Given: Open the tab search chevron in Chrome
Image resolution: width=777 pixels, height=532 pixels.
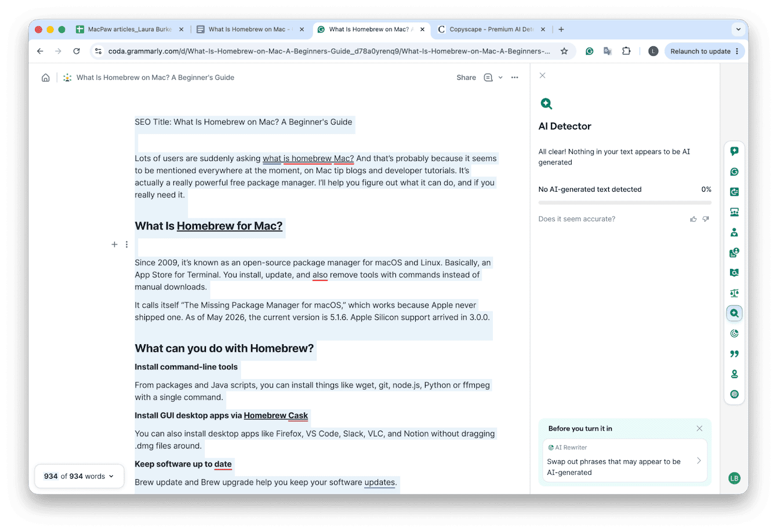Looking at the screenshot, I should coord(738,29).
